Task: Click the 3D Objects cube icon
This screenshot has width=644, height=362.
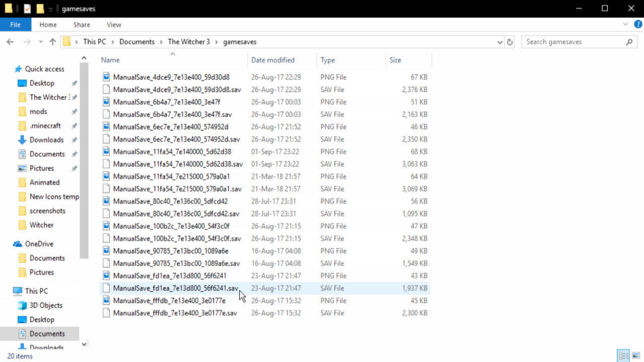Action: pyautogui.click(x=22, y=305)
